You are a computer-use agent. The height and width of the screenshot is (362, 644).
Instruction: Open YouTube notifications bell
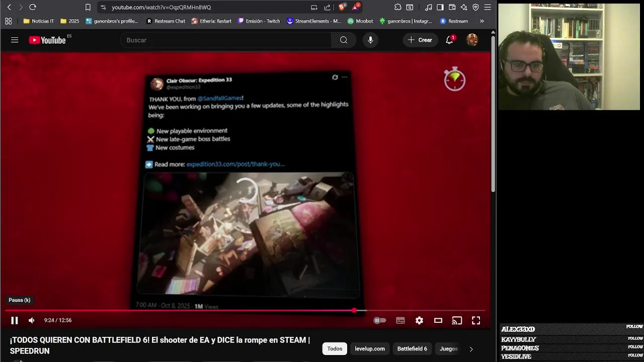coord(450,40)
